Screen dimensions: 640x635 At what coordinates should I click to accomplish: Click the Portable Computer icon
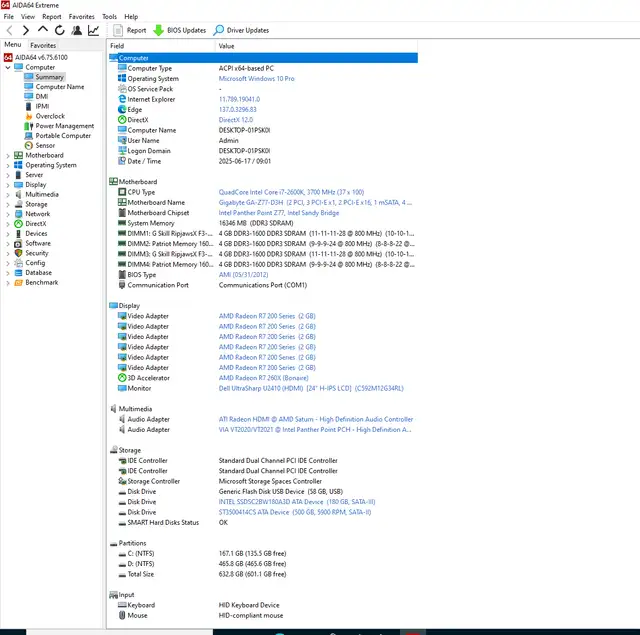tap(29, 135)
